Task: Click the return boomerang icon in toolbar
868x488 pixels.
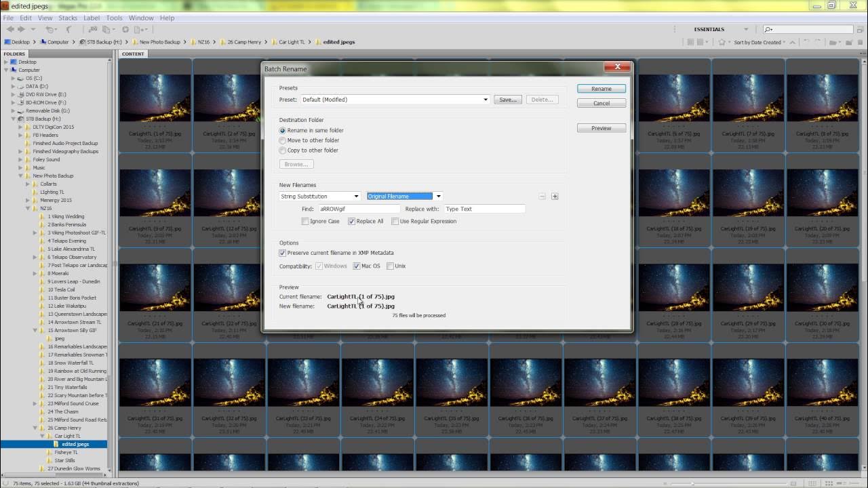Action: pyautogui.click(x=68, y=29)
